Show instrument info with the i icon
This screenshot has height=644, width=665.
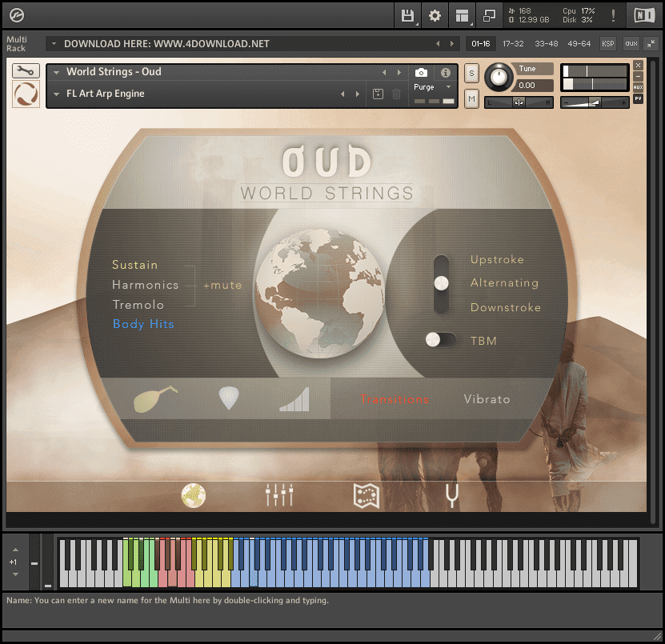click(445, 73)
